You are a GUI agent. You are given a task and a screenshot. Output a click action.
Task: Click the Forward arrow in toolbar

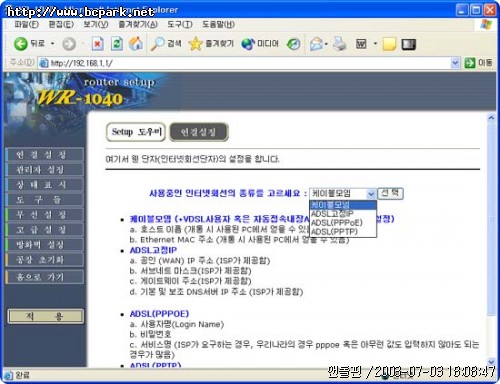tap(69, 44)
